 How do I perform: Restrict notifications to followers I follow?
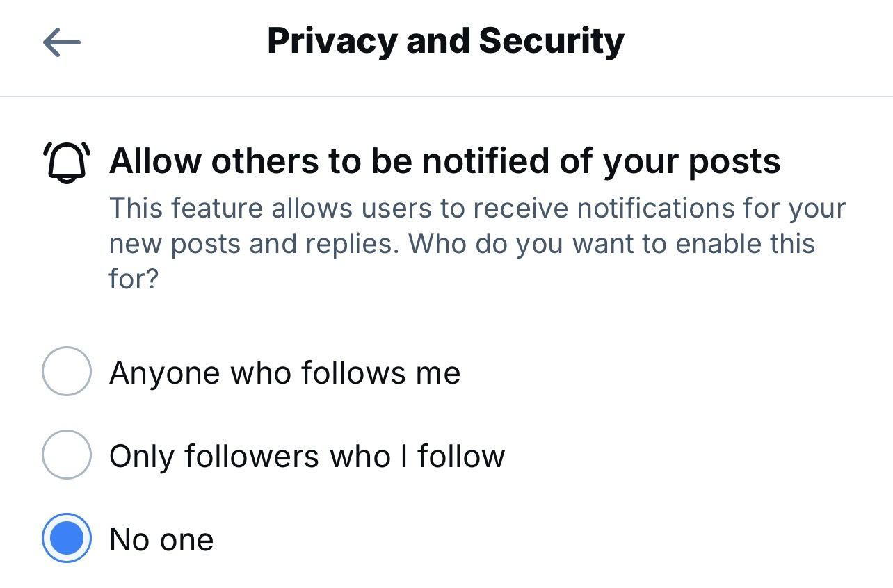(67, 455)
